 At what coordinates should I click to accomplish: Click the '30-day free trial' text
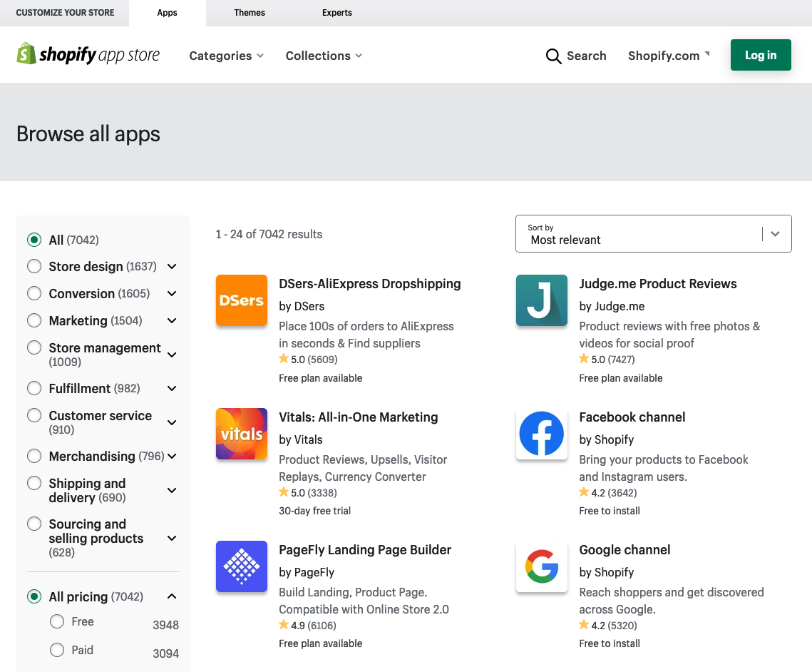(x=315, y=511)
